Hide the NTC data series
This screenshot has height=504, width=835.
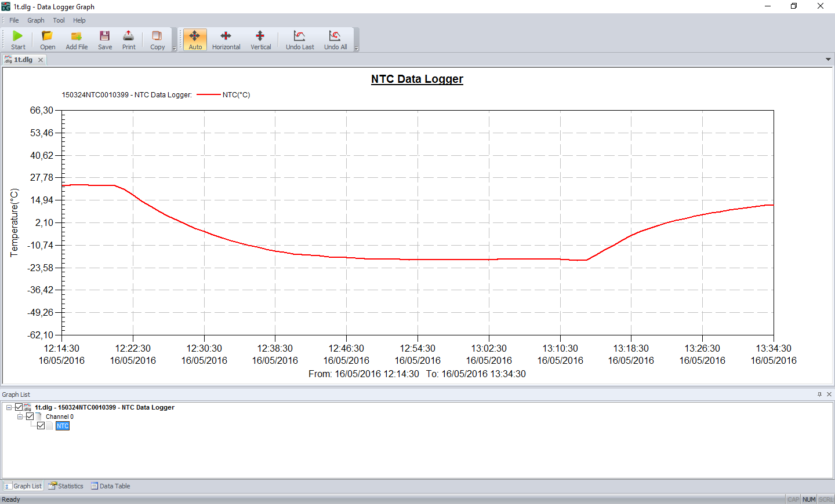click(x=41, y=426)
